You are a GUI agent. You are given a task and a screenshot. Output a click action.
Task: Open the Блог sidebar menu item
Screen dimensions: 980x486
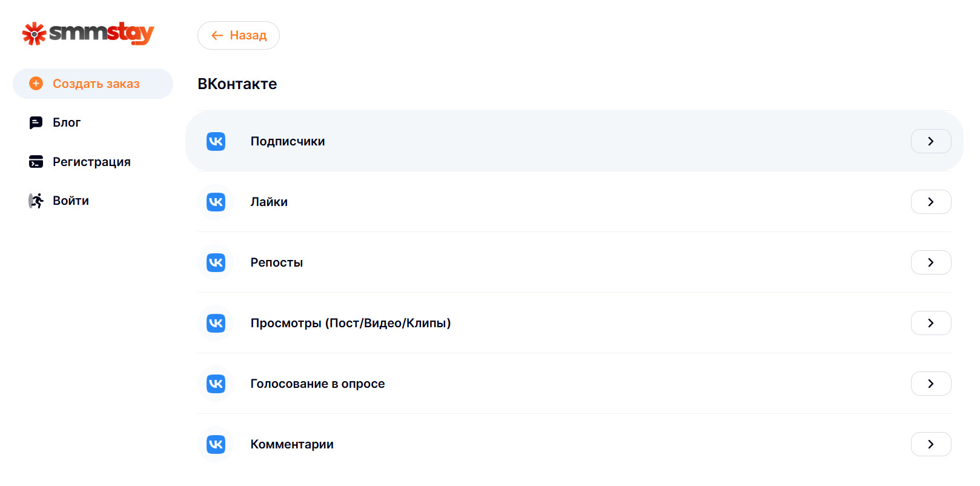[67, 123]
